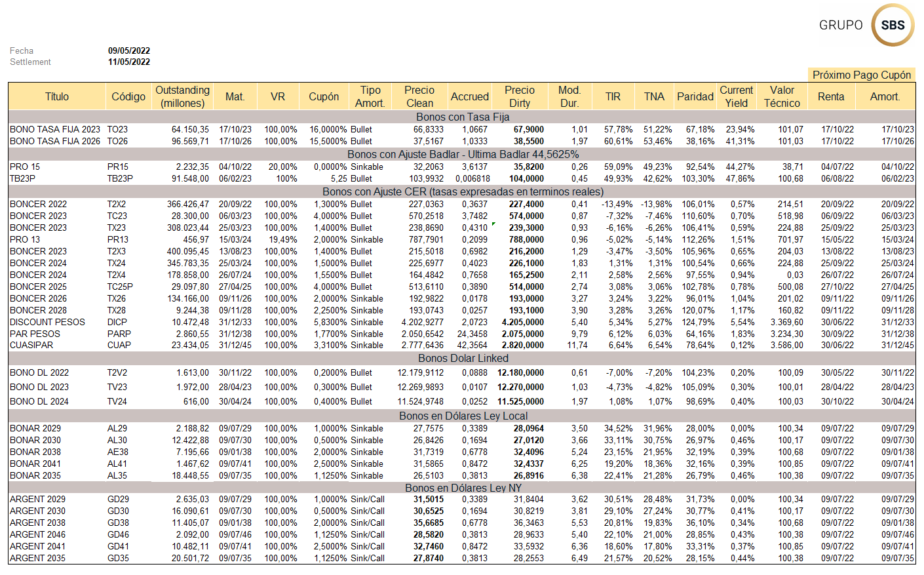Click the Precio Clean header
This screenshot has width=924, height=575.
(x=419, y=96)
